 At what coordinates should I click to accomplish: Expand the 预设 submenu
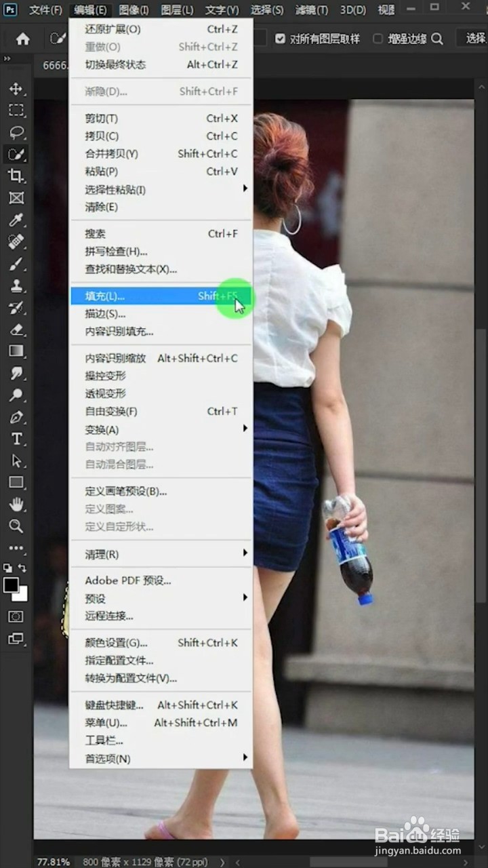pyautogui.click(x=245, y=598)
